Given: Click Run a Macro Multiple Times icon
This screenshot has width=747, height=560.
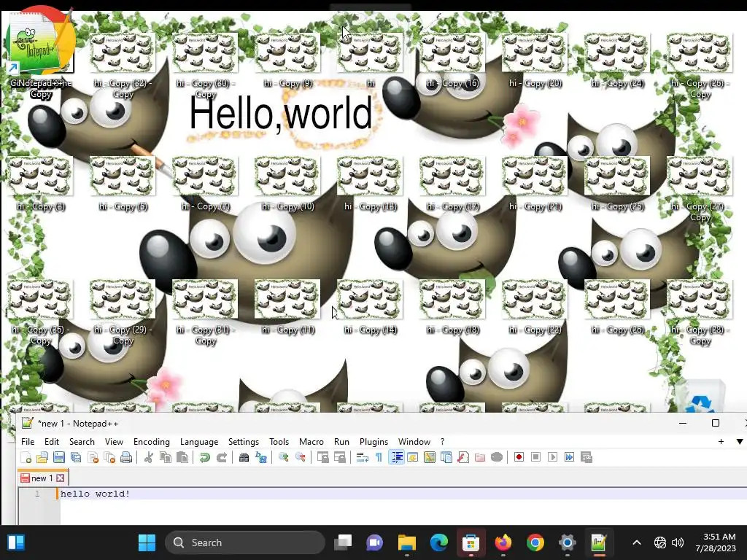Looking at the screenshot, I should pos(569,457).
